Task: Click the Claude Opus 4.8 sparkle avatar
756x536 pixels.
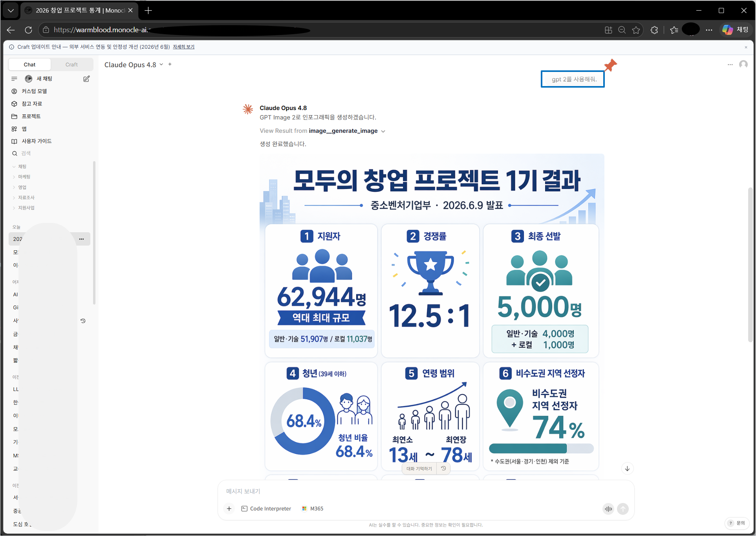Action: point(248,109)
